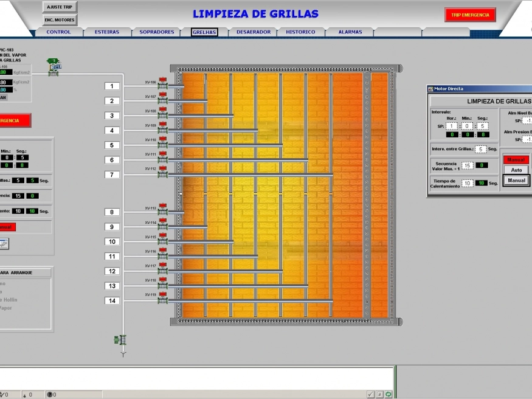Click the XV-106 valve icon

pyautogui.click(x=162, y=87)
